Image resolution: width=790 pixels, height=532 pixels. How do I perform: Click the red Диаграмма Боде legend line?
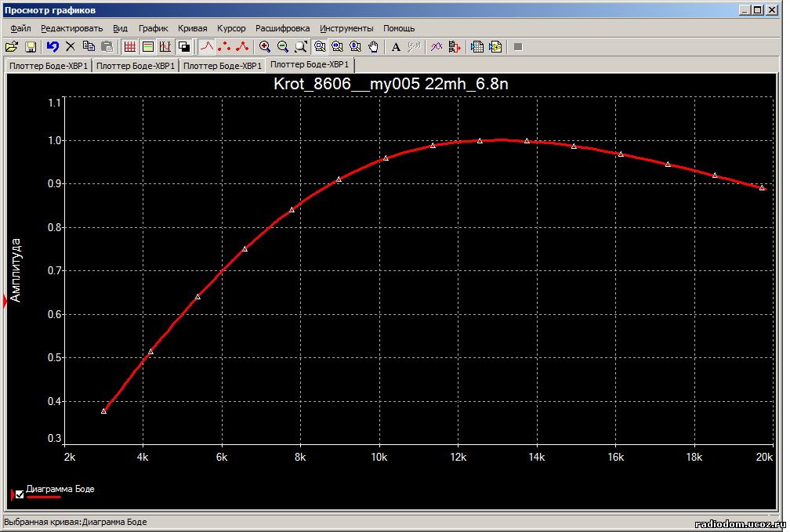click(43, 498)
